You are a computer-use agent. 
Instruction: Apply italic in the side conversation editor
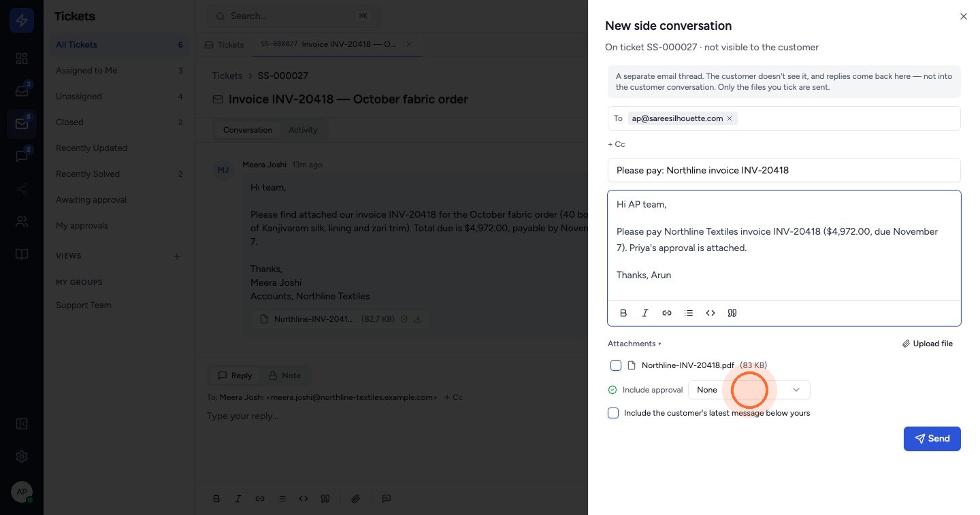point(645,313)
